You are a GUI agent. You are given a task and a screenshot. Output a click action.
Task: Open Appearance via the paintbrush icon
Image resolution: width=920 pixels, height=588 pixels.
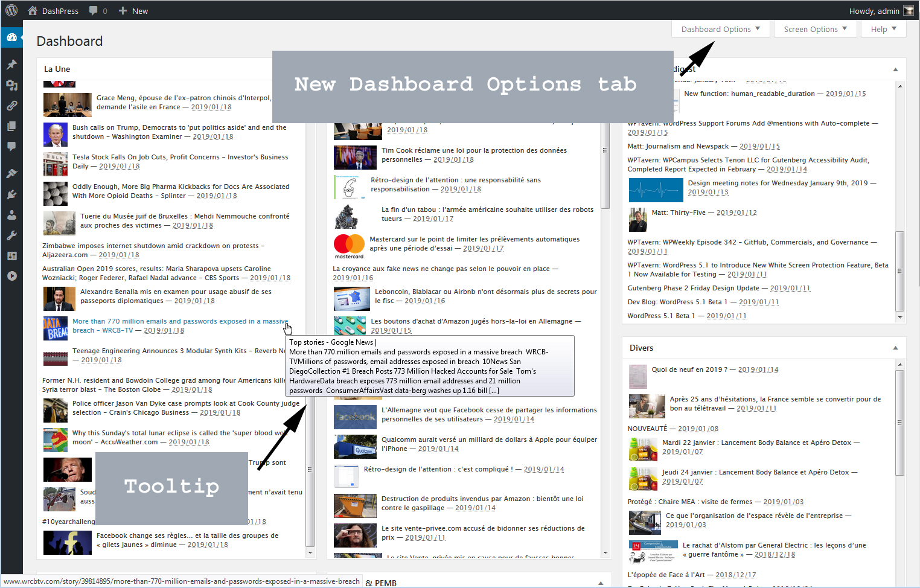(x=11, y=174)
